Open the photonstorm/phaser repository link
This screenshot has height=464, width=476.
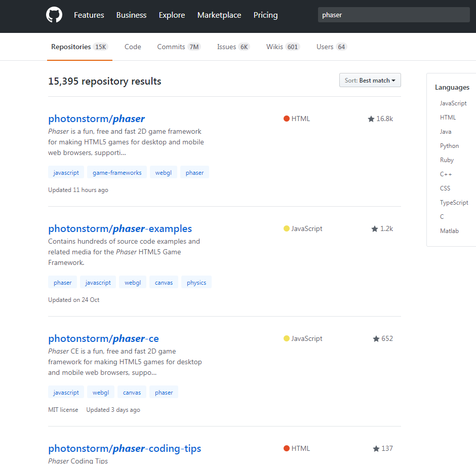[x=97, y=119]
